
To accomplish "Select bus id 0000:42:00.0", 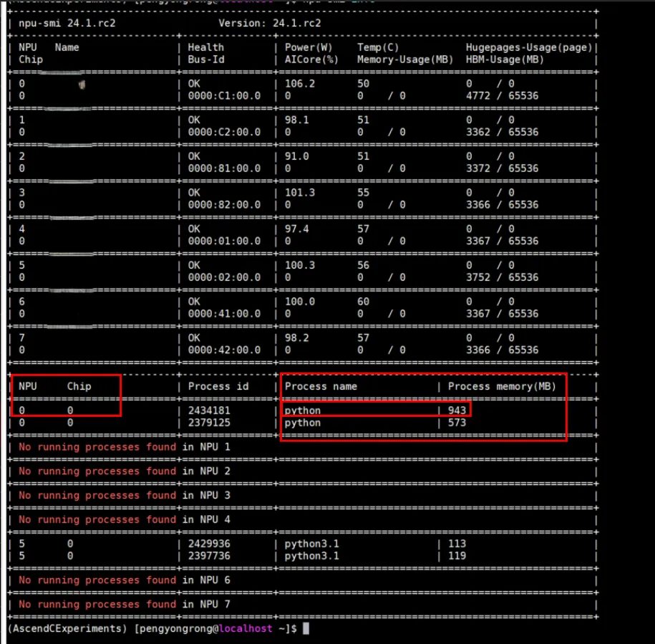I will (x=224, y=350).
